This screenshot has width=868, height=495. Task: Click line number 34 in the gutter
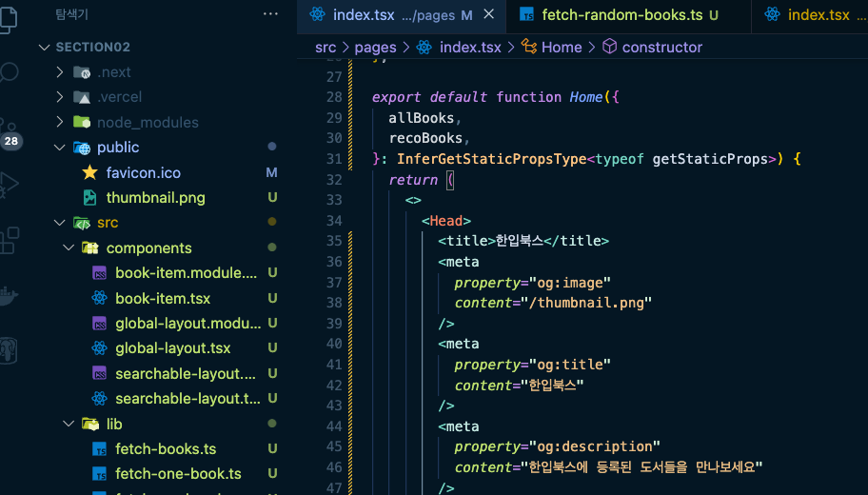point(334,220)
